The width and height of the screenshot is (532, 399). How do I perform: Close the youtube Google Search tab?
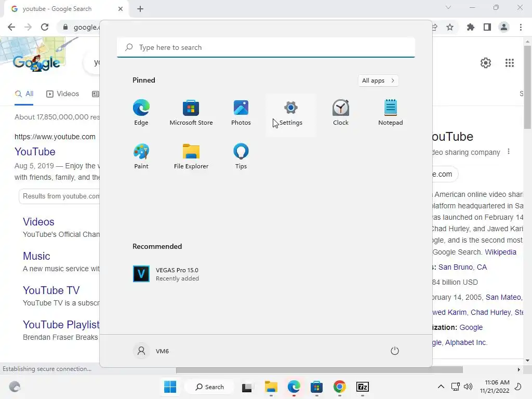121,9
